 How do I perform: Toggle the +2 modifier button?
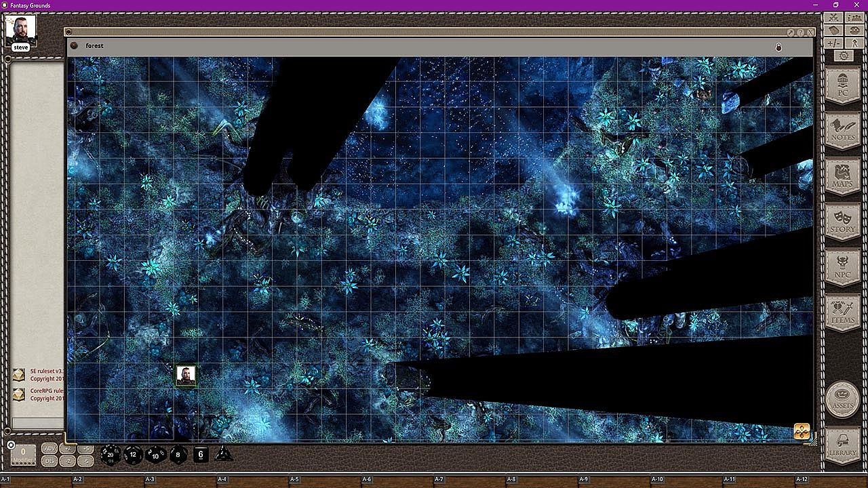coord(68,449)
